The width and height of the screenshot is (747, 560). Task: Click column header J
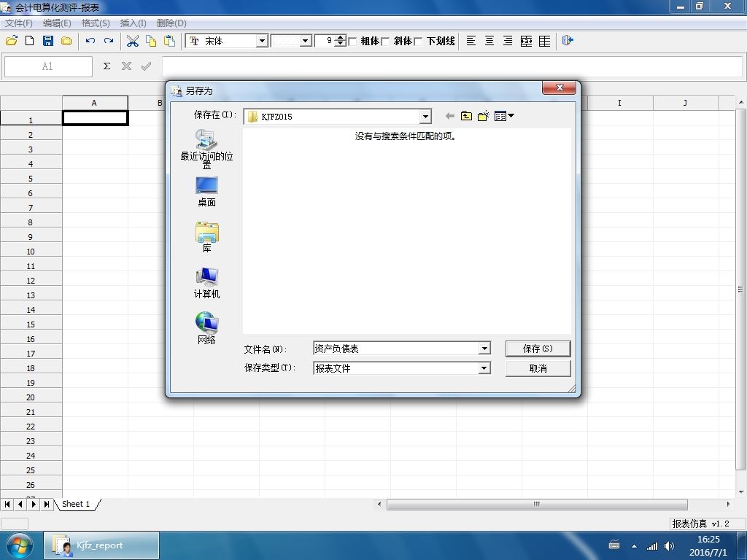tap(685, 103)
